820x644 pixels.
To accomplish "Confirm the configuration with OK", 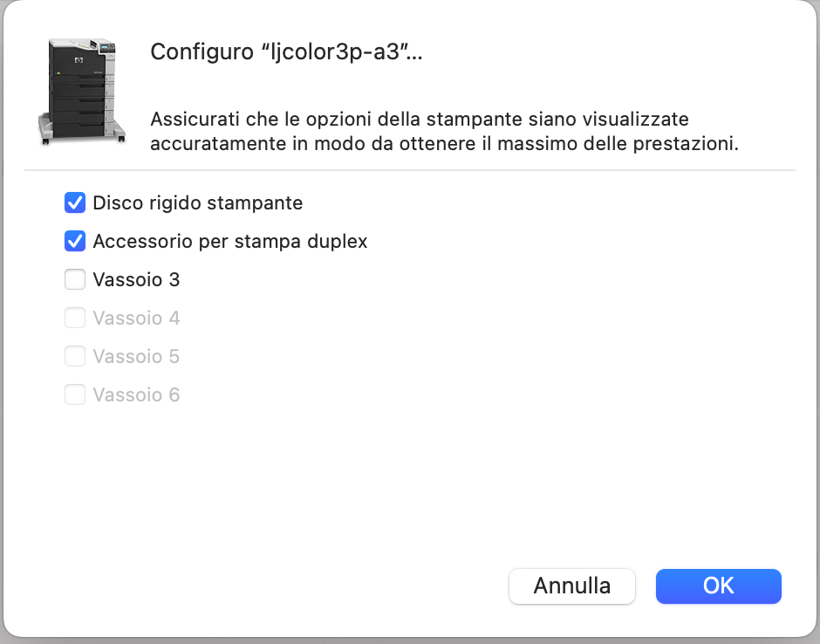I will point(719,586).
